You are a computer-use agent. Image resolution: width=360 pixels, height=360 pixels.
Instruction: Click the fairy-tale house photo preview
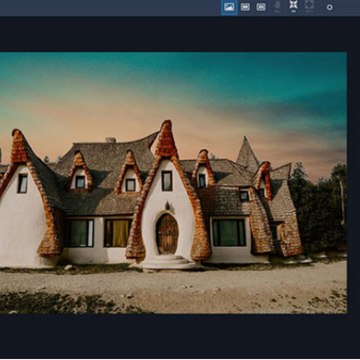click(x=173, y=183)
